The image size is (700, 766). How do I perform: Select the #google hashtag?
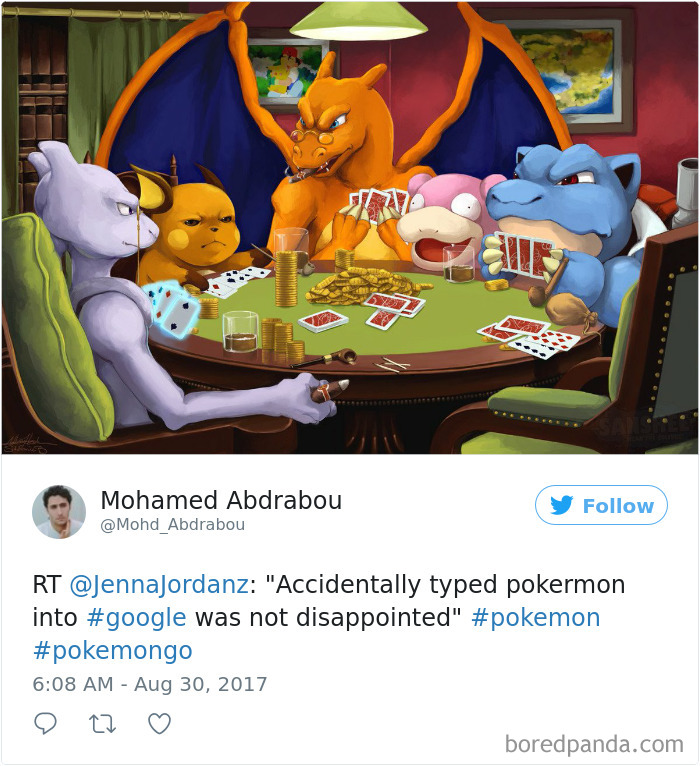coord(136,617)
